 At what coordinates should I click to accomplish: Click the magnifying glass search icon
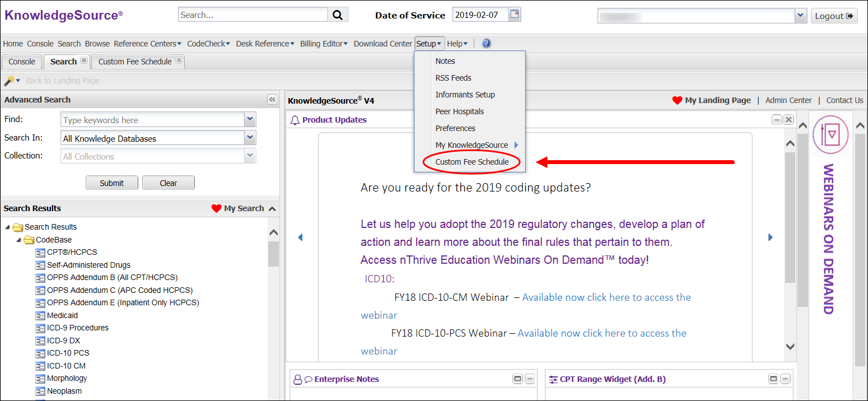[x=338, y=15]
